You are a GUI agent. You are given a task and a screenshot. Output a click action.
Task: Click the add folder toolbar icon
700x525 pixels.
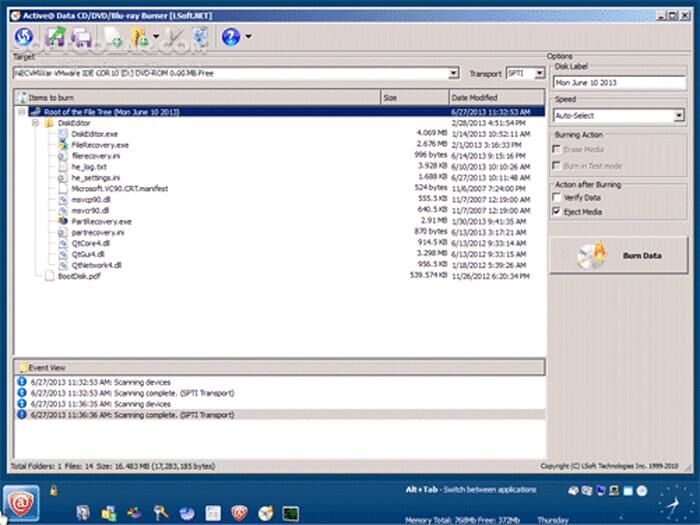(x=142, y=38)
